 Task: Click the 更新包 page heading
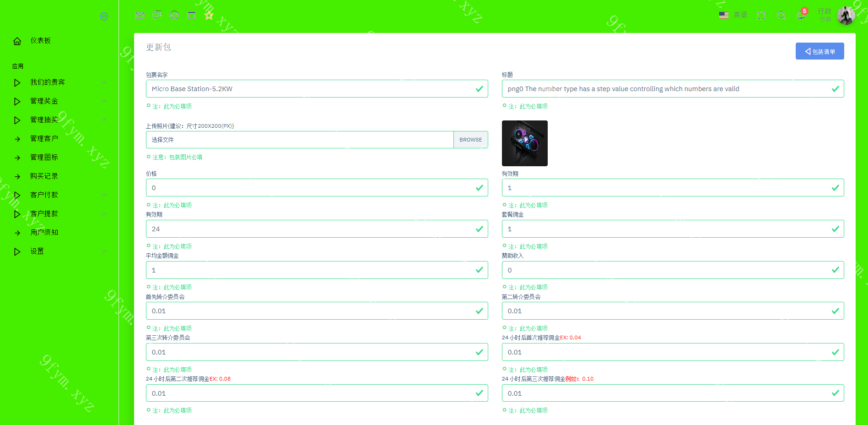coord(158,47)
